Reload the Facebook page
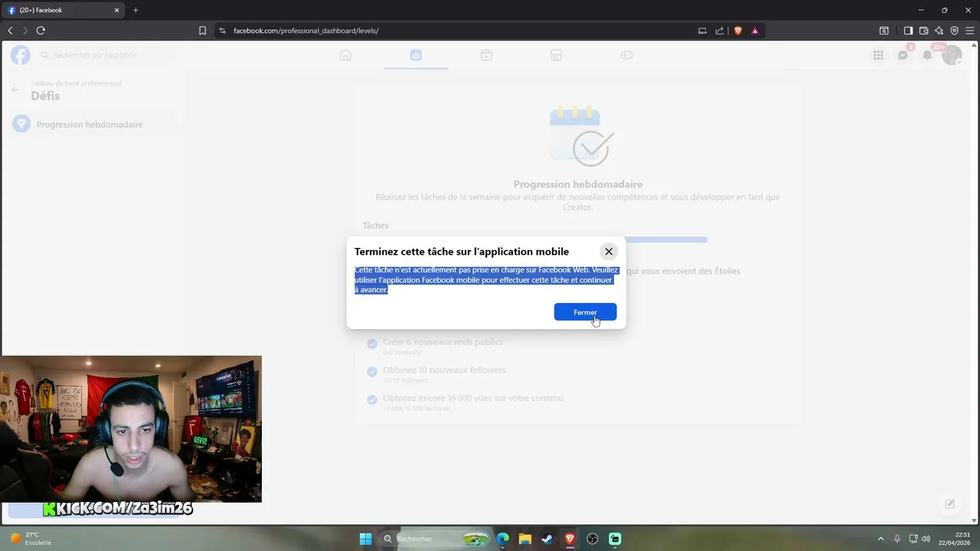The image size is (980, 551). point(41,31)
